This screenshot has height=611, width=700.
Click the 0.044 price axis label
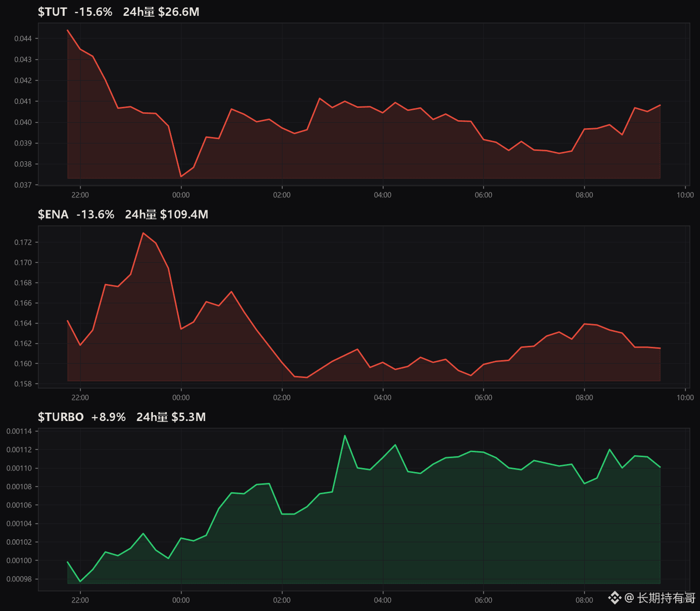pos(23,39)
